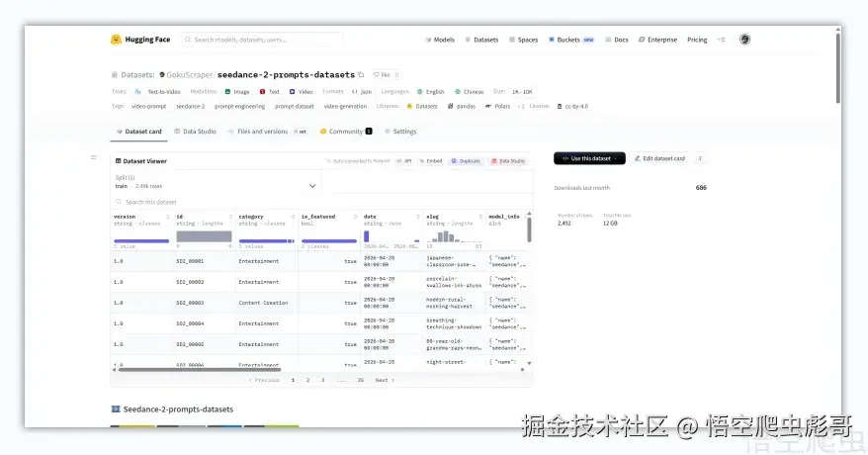Open the prompt-dataset tag
Image resolution: width=868 pixels, height=455 pixels.
[295, 106]
